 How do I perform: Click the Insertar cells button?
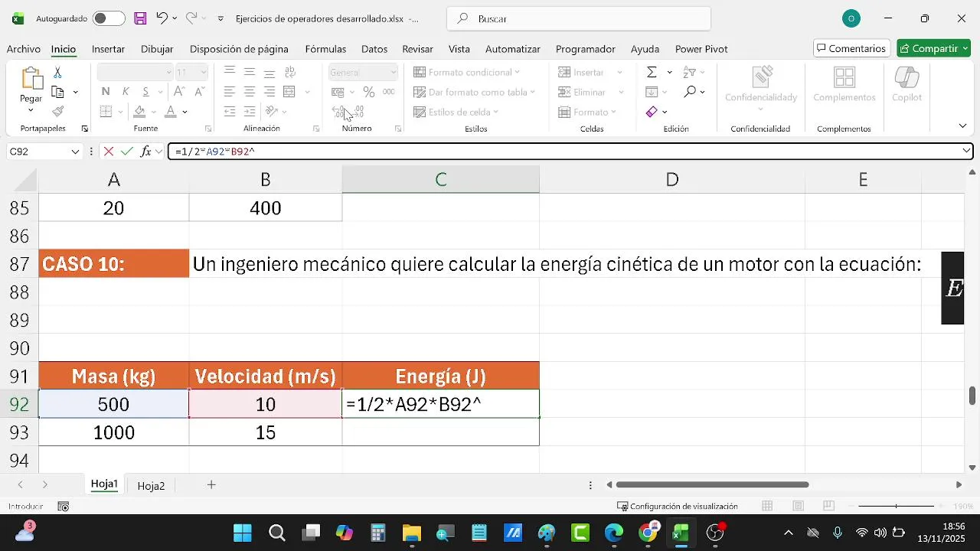582,72
